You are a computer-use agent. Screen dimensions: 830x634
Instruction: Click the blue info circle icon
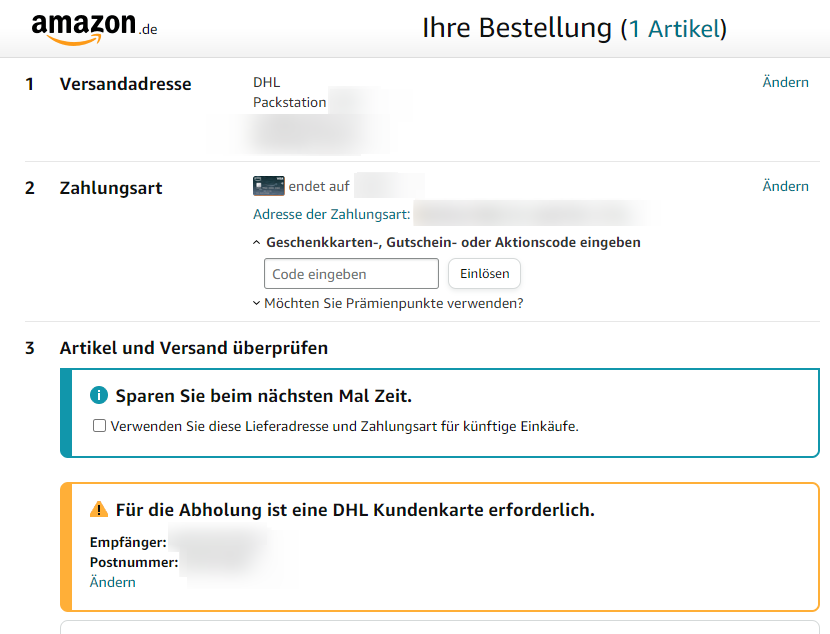tap(99, 395)
